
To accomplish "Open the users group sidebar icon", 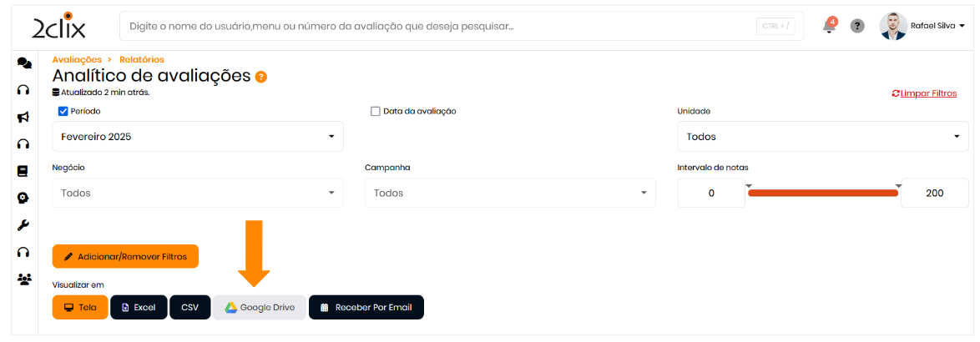I will click(x=24, y=279).
